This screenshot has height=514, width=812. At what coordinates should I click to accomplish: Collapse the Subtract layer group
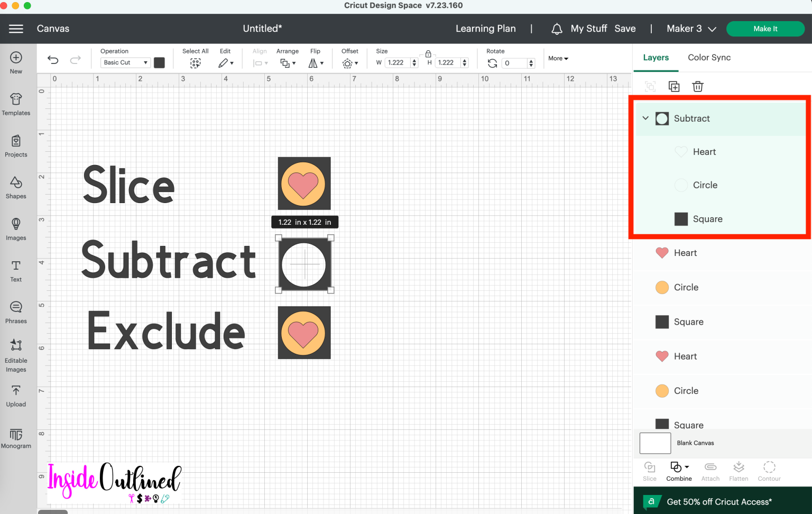point(645,118)
